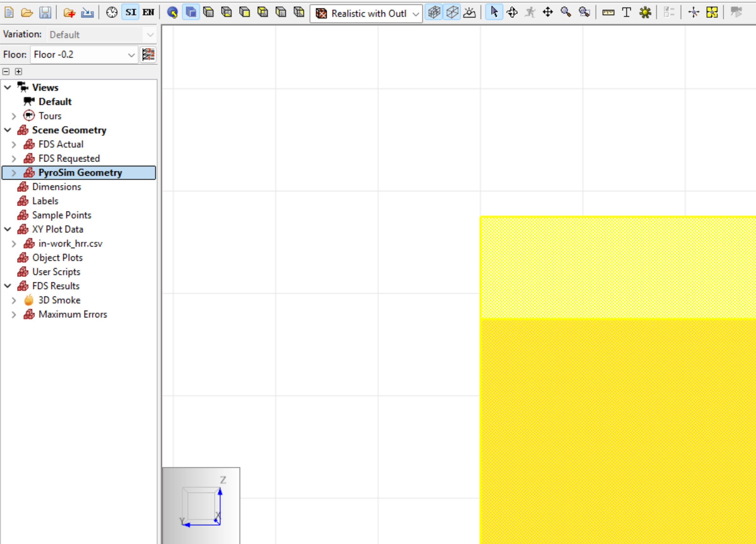Click the reset view blue globe icon
Viewport: 756px width, 544px height.
pyautogui.click(x=172, y=13)
